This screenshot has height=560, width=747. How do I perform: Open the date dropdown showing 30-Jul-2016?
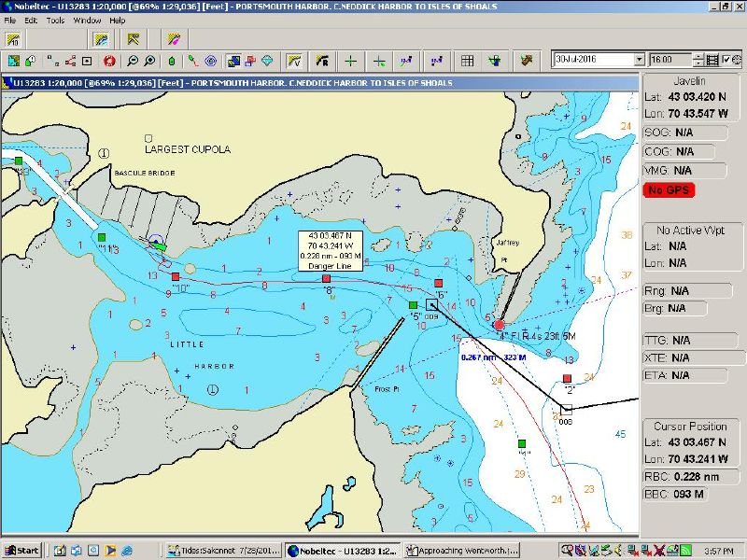pyautogui.click(x=639, y=60)
